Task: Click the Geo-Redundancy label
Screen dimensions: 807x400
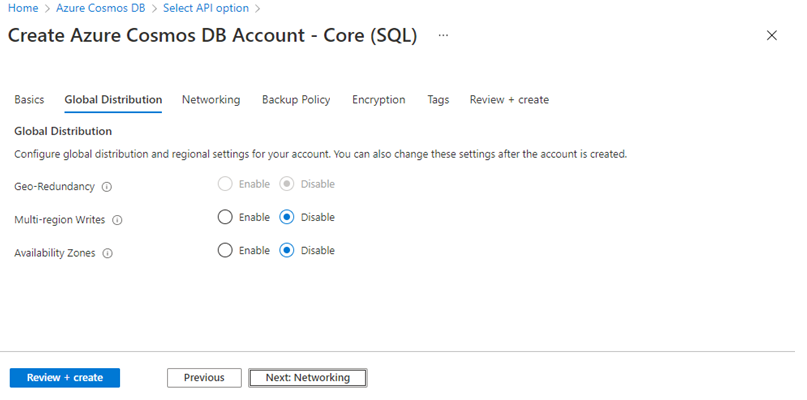Action: click(55, 189)
